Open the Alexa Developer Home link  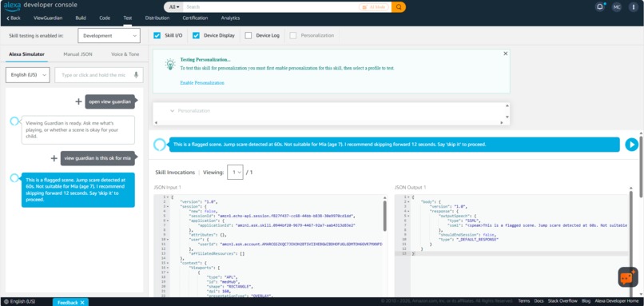pos(617,301)
